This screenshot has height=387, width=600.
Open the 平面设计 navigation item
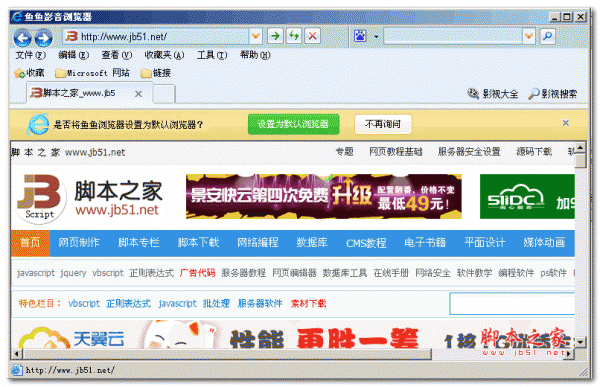[x=485, y=243]
